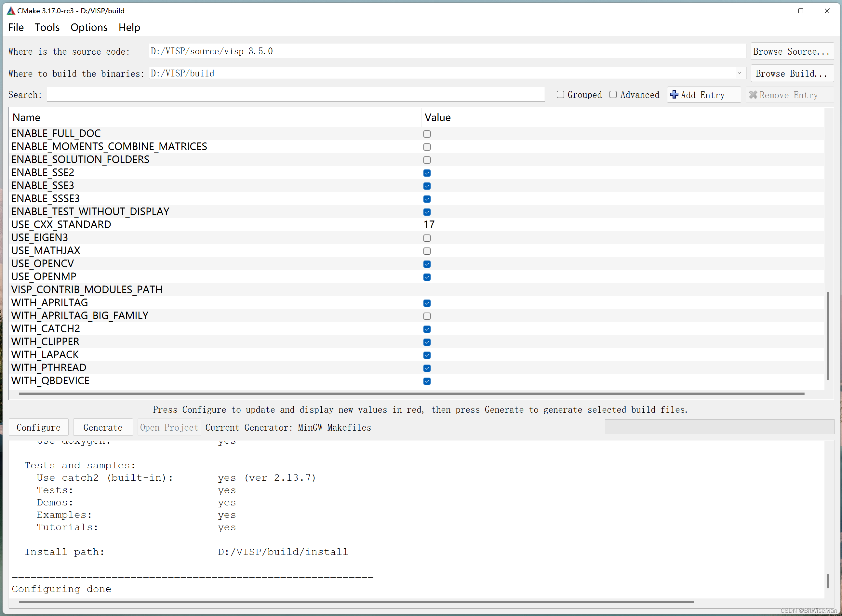842x616 pixels.
Task: Enable the Grouped checkbox
Action: [560, 95]
